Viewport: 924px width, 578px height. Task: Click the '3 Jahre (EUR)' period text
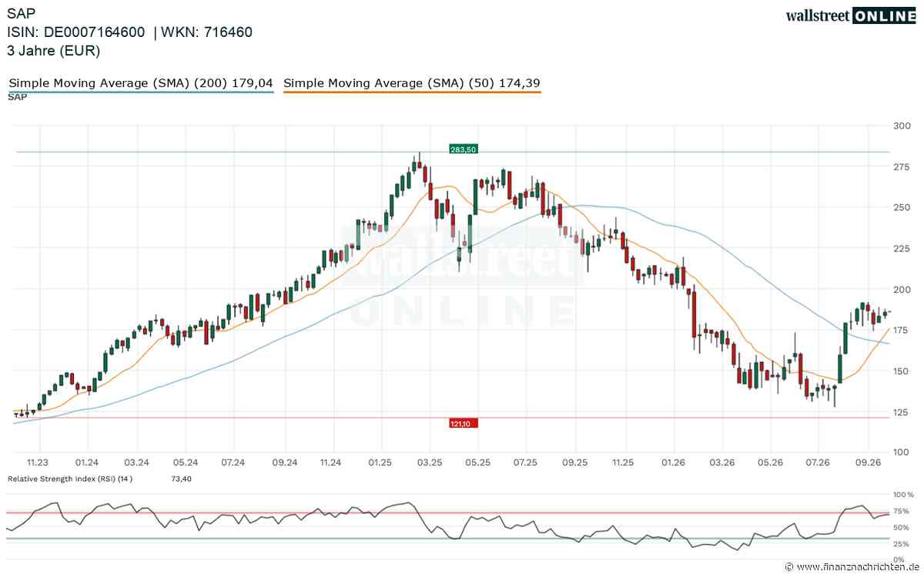(54, 51)
